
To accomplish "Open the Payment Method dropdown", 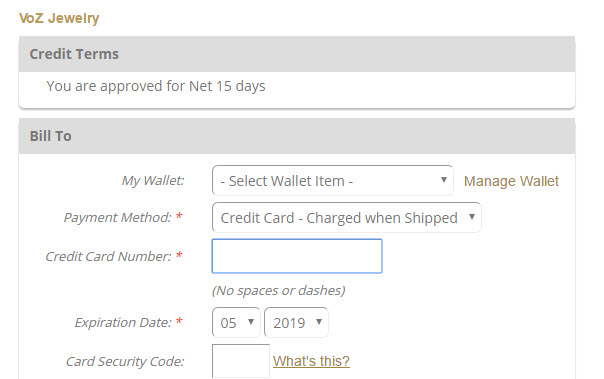I will (346, 217).
